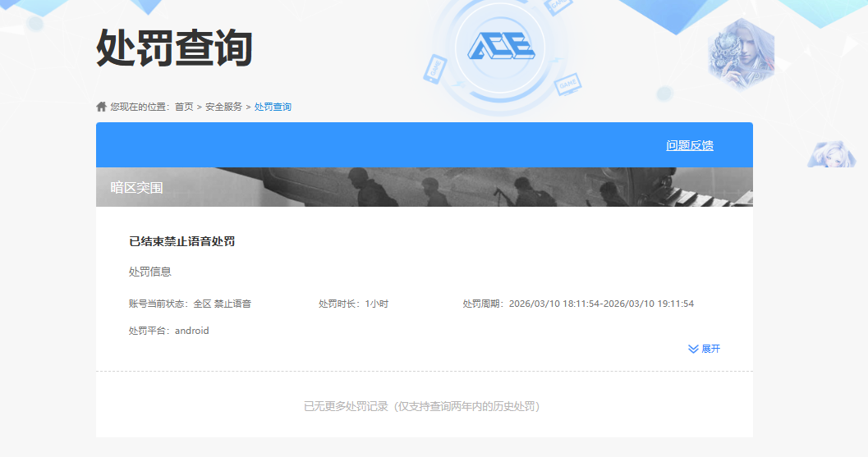Select 处罚平台：android text

click(169, 331)
